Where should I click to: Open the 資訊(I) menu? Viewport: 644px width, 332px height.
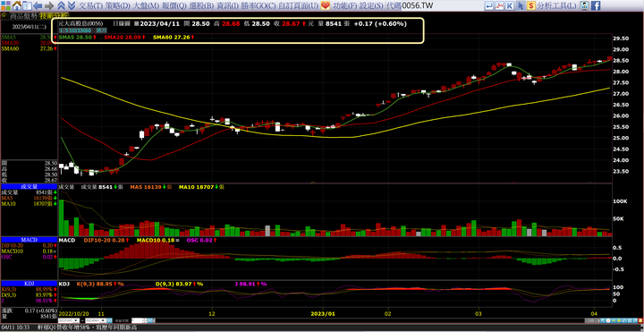227,5
